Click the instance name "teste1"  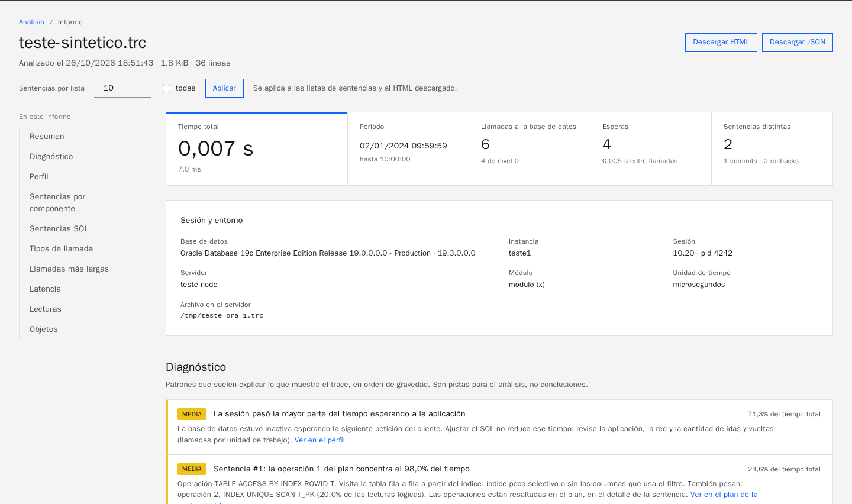(x=520, y=253)
